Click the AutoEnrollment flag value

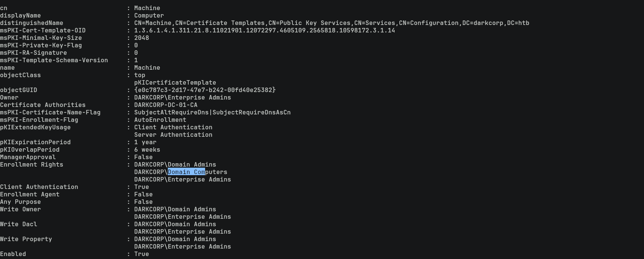160,120
